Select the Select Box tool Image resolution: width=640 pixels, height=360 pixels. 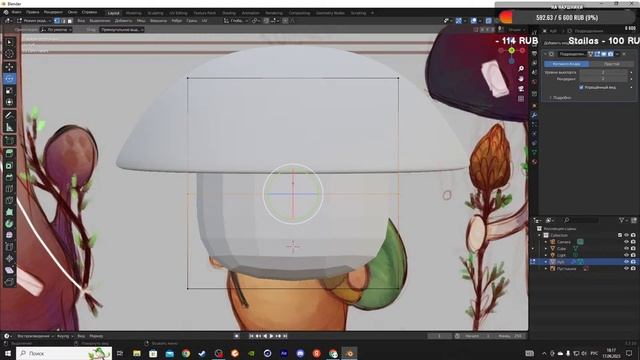click(x=9, y=42)
